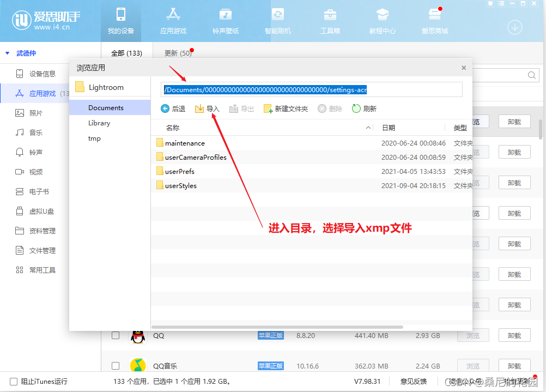The image size is (546, 392).
Task: Click the 2021-09-04 20:18:15 date cell
Action: [x=414, y=186]
